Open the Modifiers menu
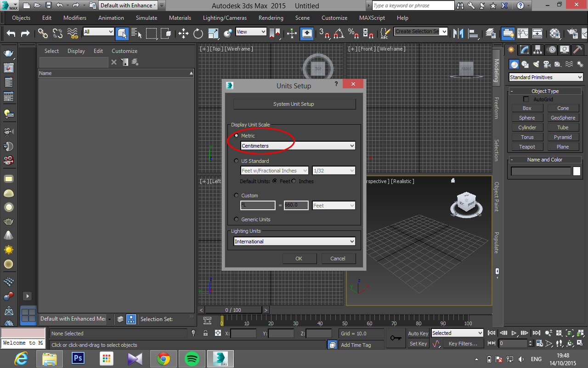The width and height of the screenshot is (588, 368). (x=75, y=18)
